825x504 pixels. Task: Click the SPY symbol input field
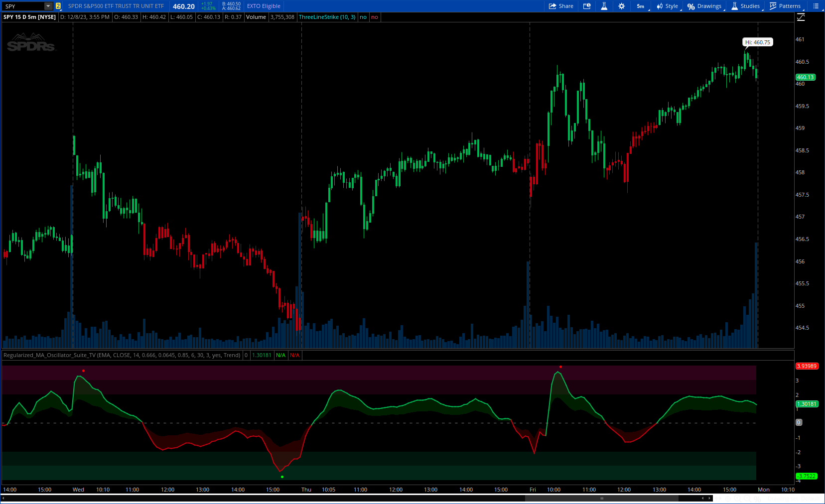(23, 6)
